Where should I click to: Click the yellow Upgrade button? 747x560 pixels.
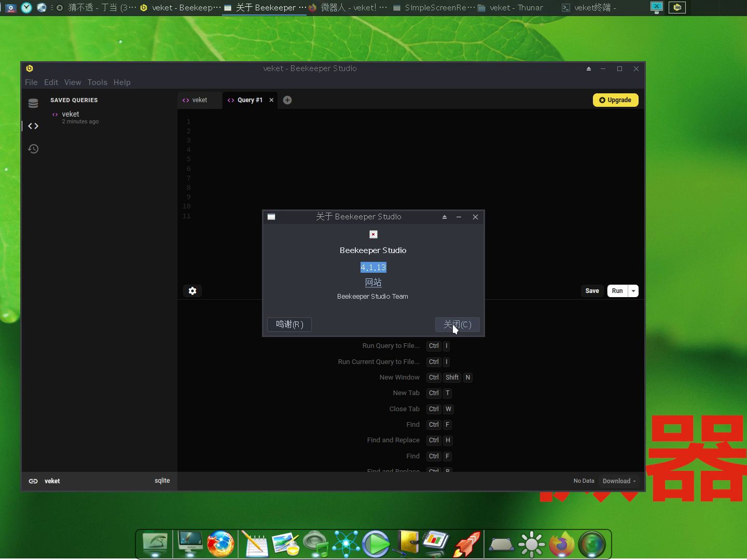pos(616,100)
